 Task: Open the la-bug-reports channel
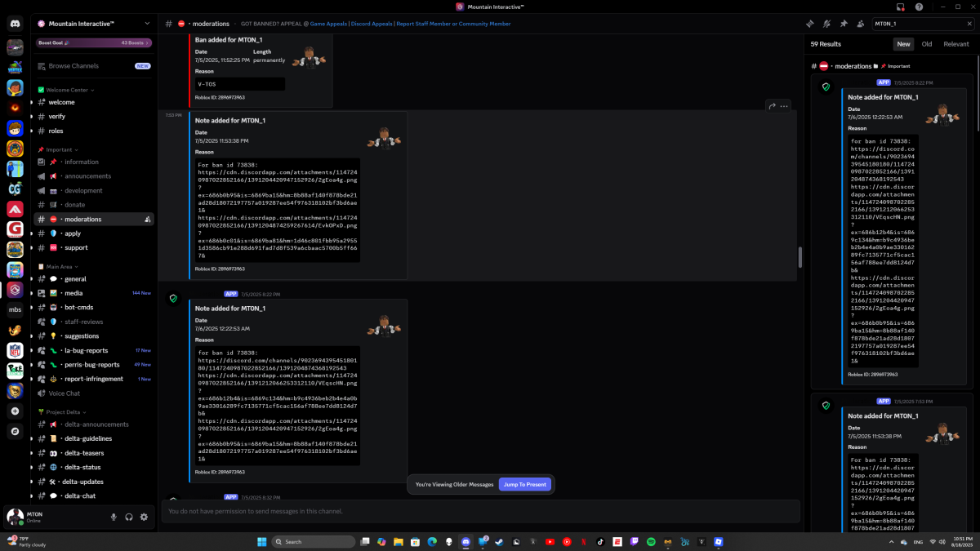point(94,350)
